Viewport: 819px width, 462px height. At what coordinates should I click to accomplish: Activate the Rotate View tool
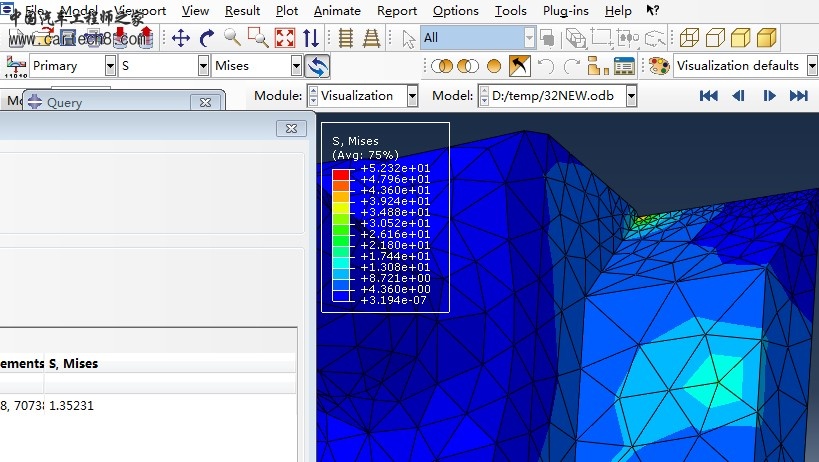coord(207,38)
